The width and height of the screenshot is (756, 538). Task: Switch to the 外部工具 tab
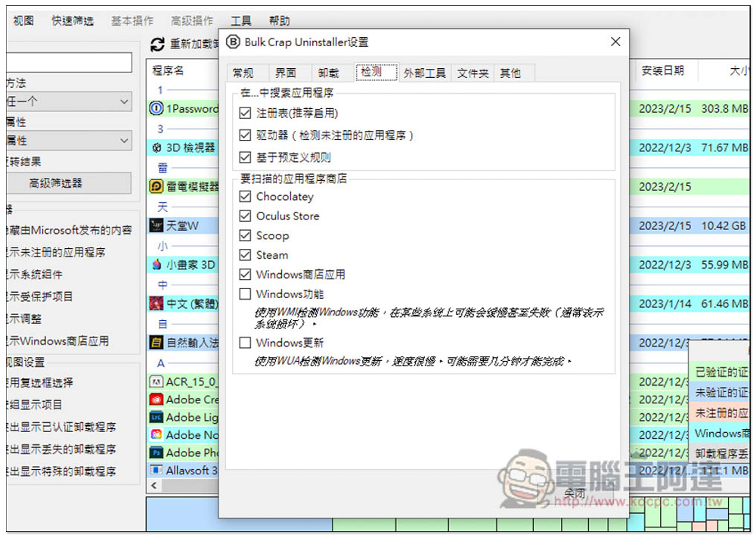pyautogui.click(x=425, y=73)
